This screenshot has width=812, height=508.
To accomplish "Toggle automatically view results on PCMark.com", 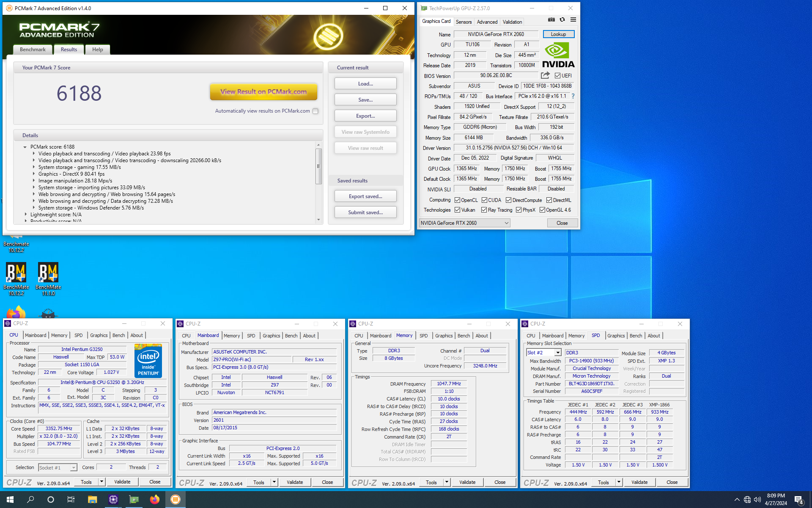I will (315, 111).
